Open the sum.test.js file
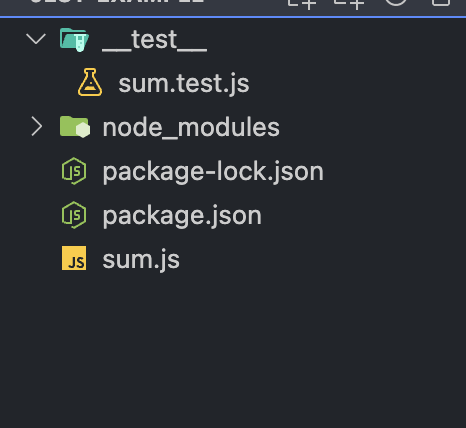The width and height of the screenshot is (466, 428). (x=184, y=83)
